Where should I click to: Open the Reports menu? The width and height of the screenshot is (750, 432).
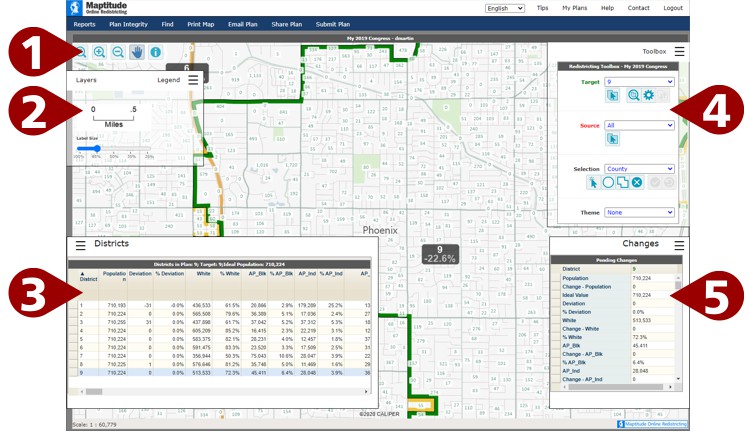click(x=84, y=24)
